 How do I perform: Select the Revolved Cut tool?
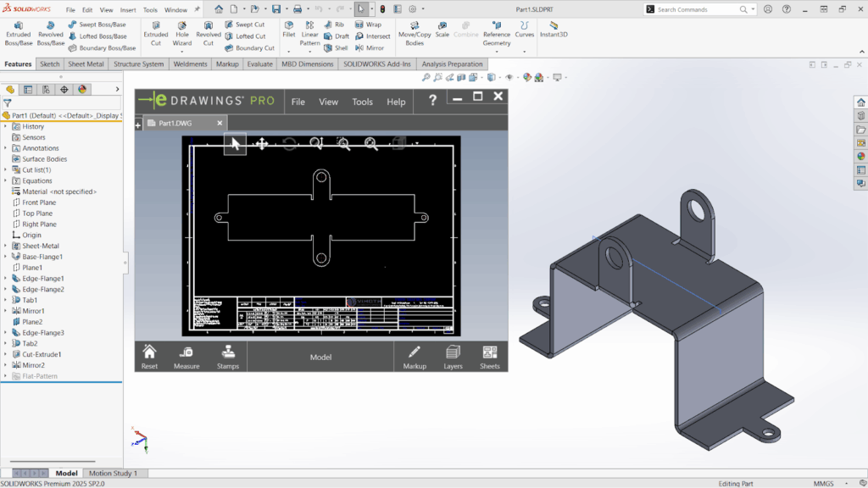[209, 34]
